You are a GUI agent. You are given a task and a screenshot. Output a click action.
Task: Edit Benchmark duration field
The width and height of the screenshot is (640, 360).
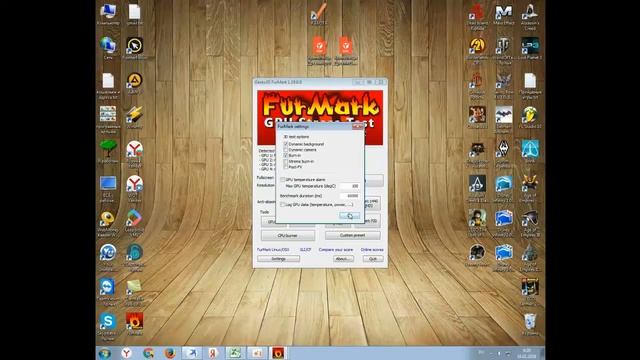point(350,196)
